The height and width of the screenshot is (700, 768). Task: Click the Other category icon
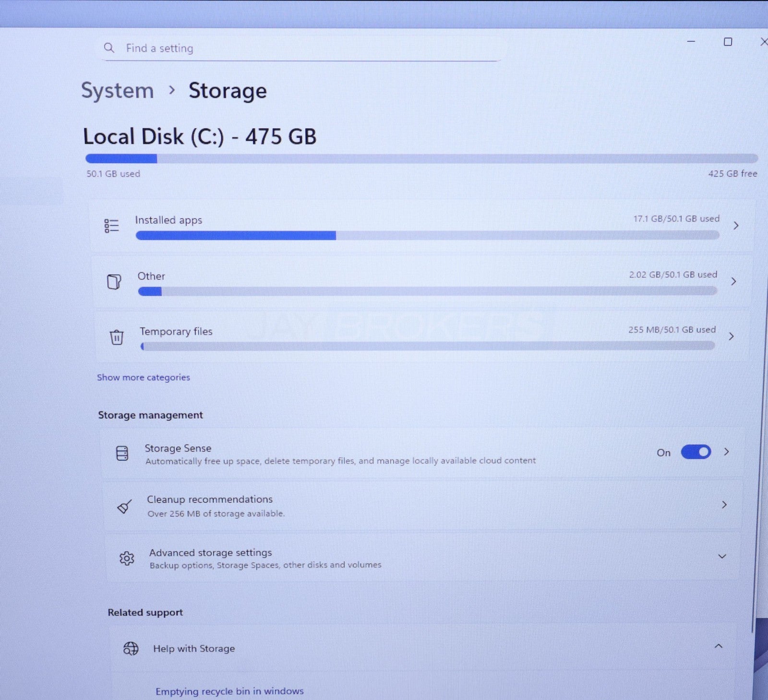(x=114, y=282)
